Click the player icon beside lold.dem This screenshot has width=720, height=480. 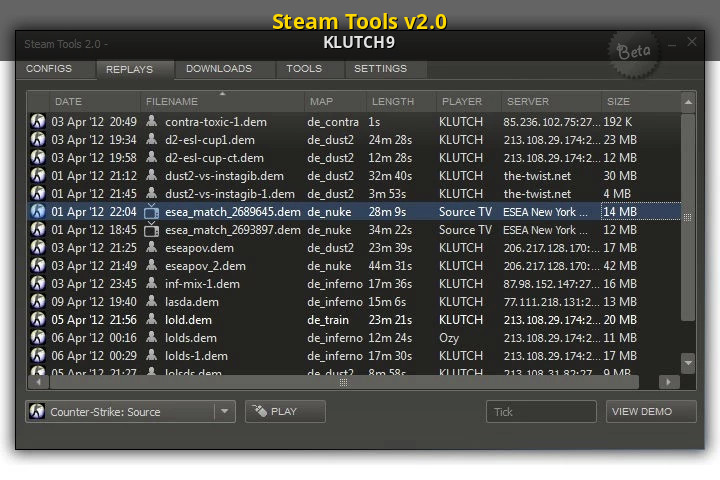coord(152,320)
